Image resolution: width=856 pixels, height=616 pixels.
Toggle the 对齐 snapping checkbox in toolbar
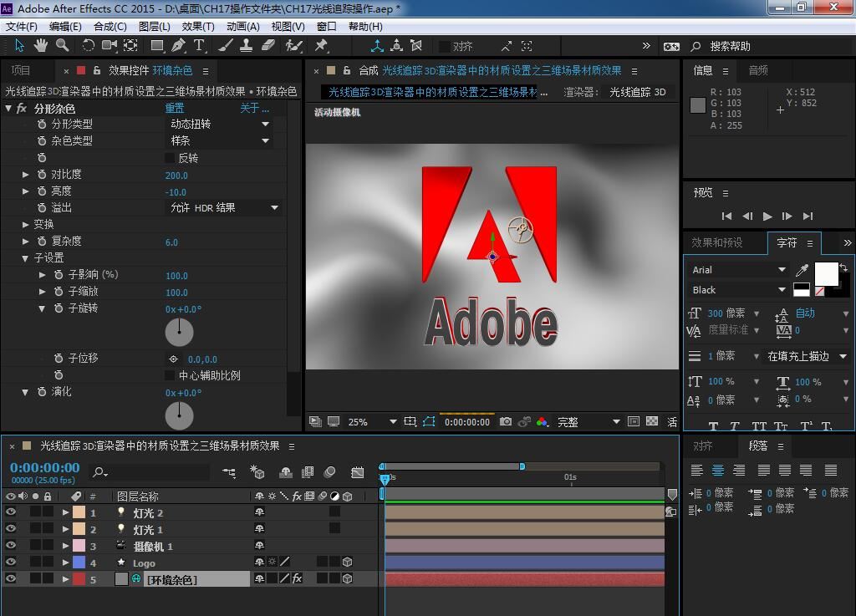click(445, 46)
